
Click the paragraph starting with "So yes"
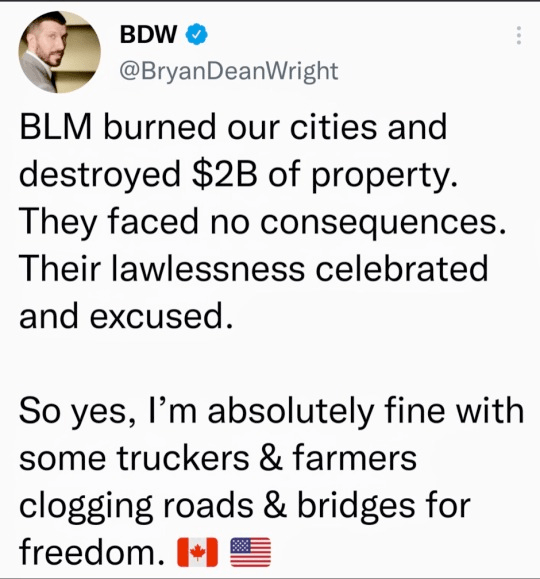click(271, 482)
